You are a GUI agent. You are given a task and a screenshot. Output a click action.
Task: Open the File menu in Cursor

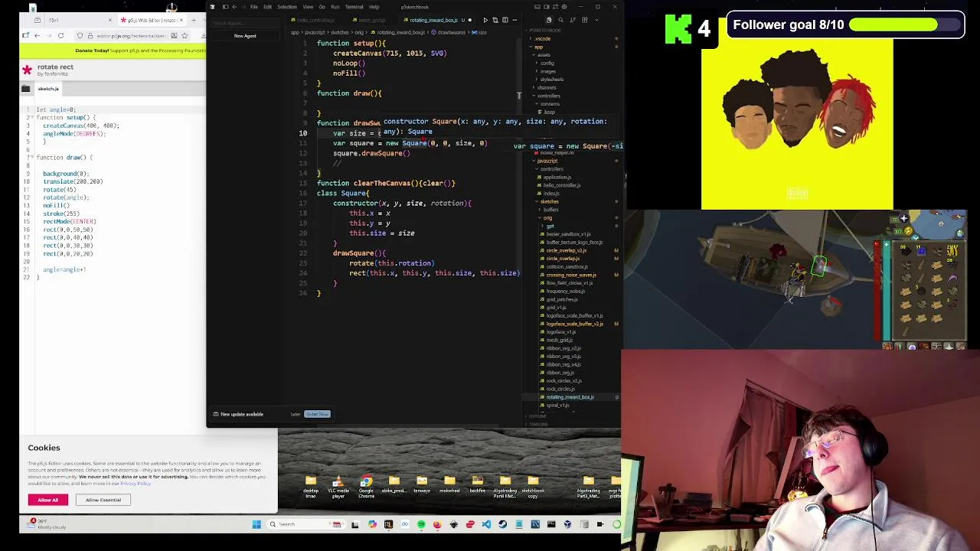(x=254, y=7)
